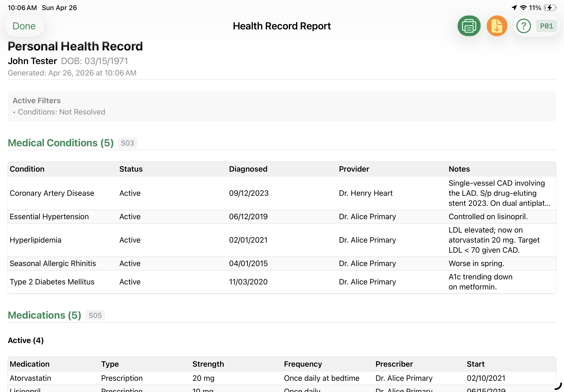Tap the P01 page badge
This screenshot has height=392, width=564.
coord(547,26)
